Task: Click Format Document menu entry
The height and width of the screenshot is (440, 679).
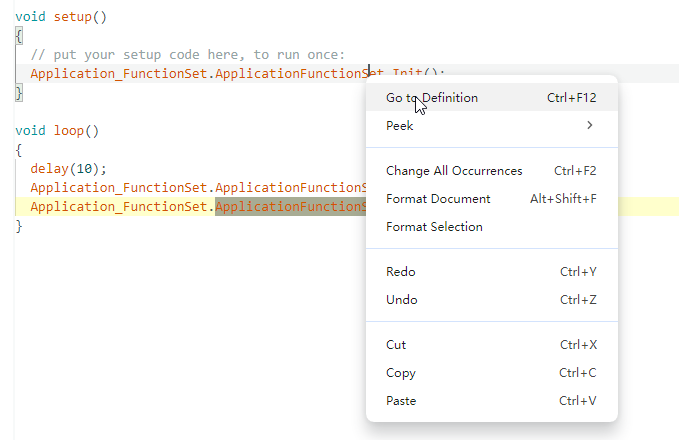Action: click(491, 199)
